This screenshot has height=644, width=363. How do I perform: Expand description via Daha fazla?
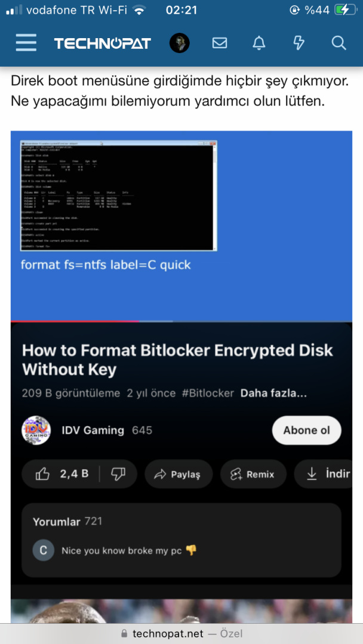pos(273,393)
